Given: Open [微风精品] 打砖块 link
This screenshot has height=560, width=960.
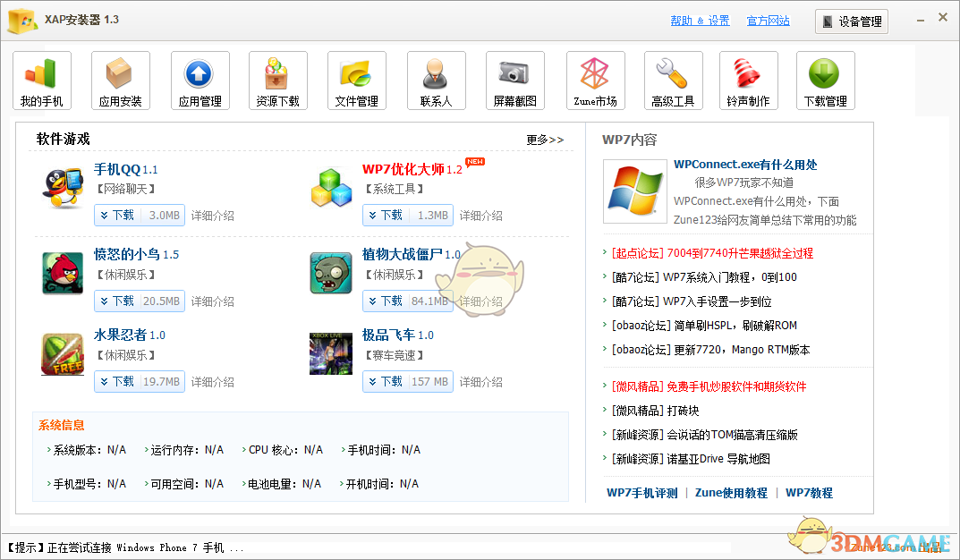Looking at the screenshot, I should tap(656, 411).
